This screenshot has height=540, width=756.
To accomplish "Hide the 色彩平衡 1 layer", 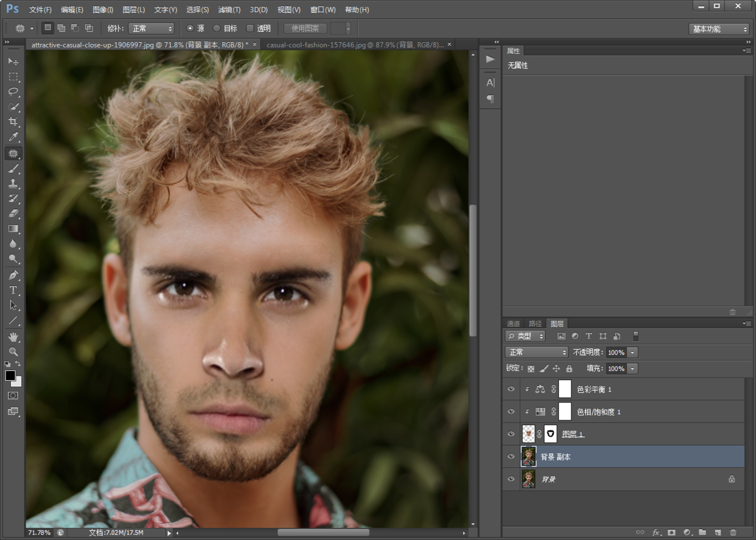I will 511,389.
